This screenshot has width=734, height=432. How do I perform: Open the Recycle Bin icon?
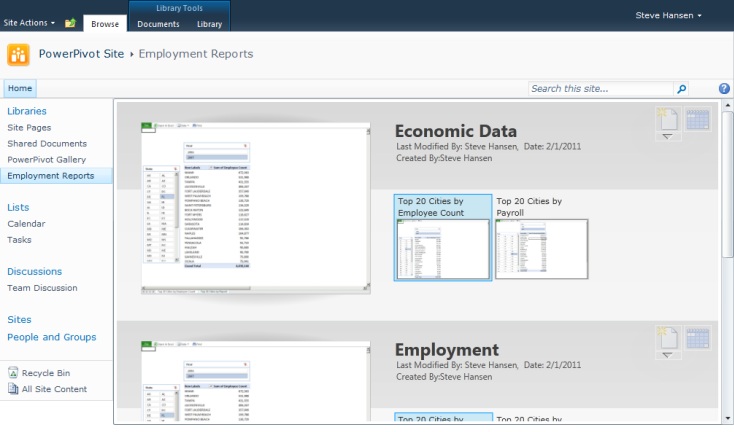[x=13, y=373]
